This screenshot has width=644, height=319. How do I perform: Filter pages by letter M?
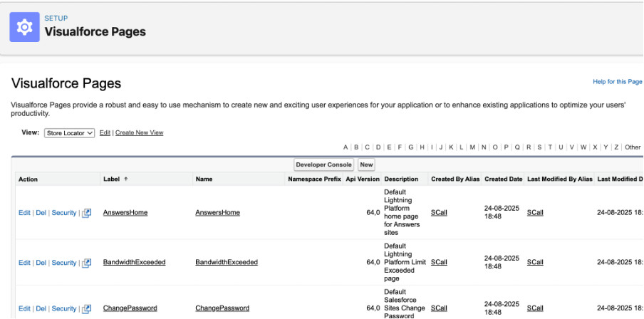point(472,147)
